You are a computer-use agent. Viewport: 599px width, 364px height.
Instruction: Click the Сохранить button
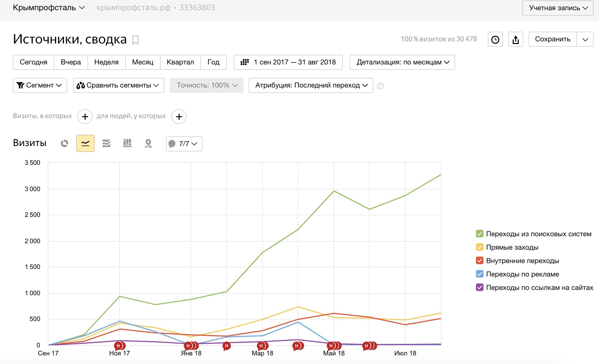[x=553, y=39]
